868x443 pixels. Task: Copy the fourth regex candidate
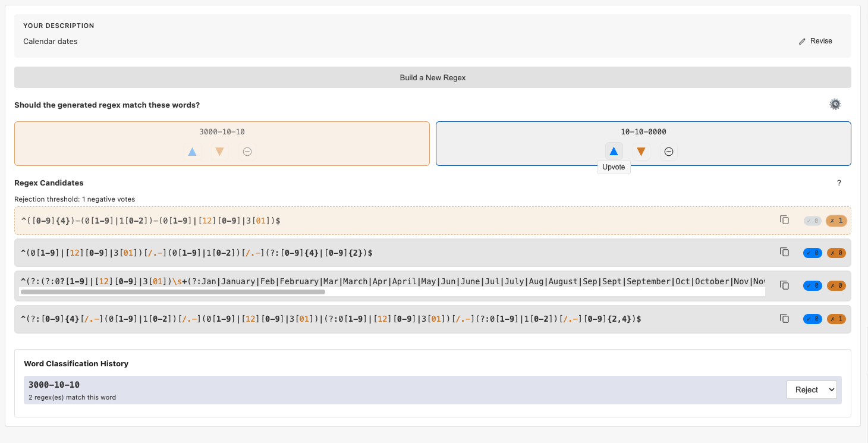[x=784, y=319]
